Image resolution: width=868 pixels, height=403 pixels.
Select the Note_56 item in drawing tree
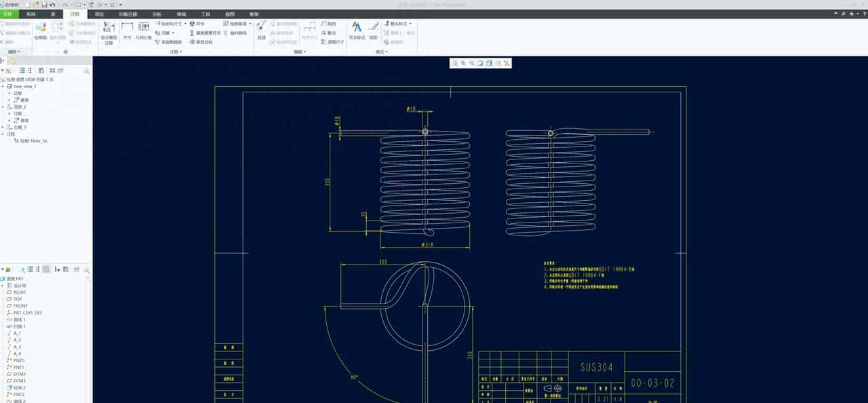click(33, 141)
